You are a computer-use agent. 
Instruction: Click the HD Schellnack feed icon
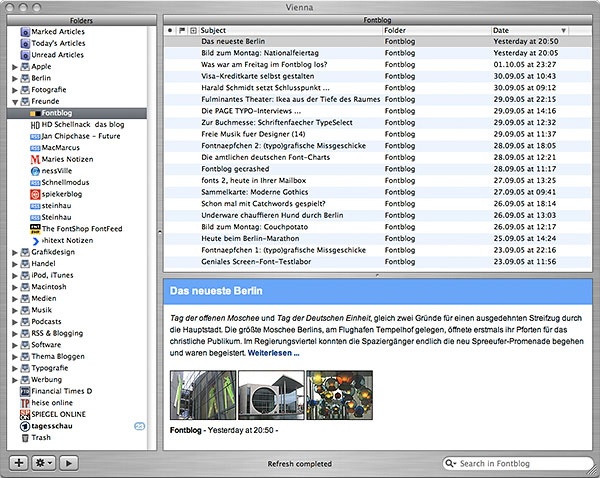click(35, 125)
